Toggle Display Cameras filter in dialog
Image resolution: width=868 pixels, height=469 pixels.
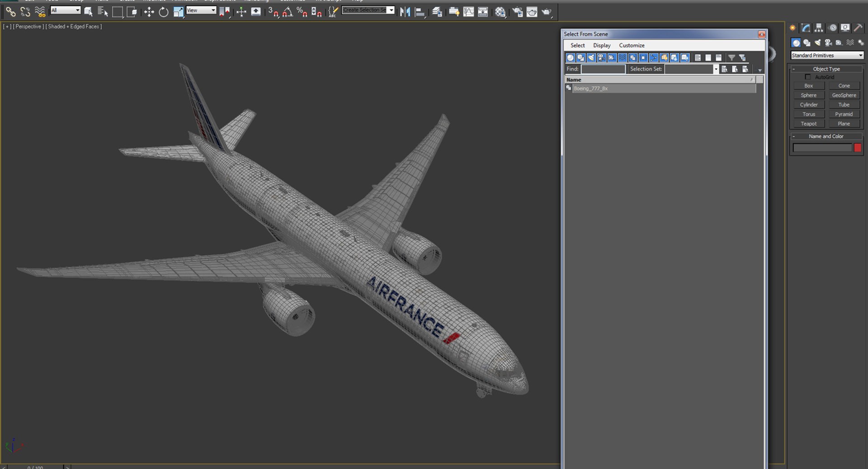click(602, 57)
